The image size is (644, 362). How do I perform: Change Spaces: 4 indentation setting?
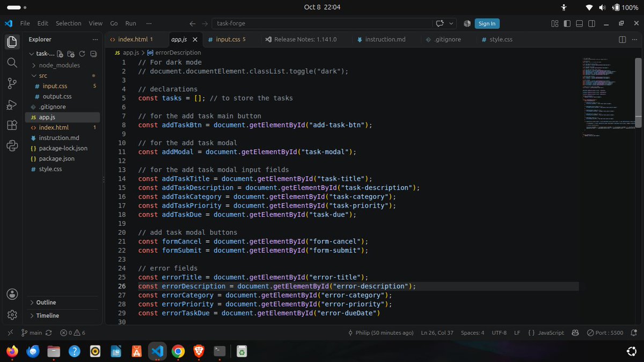(472, 333)
